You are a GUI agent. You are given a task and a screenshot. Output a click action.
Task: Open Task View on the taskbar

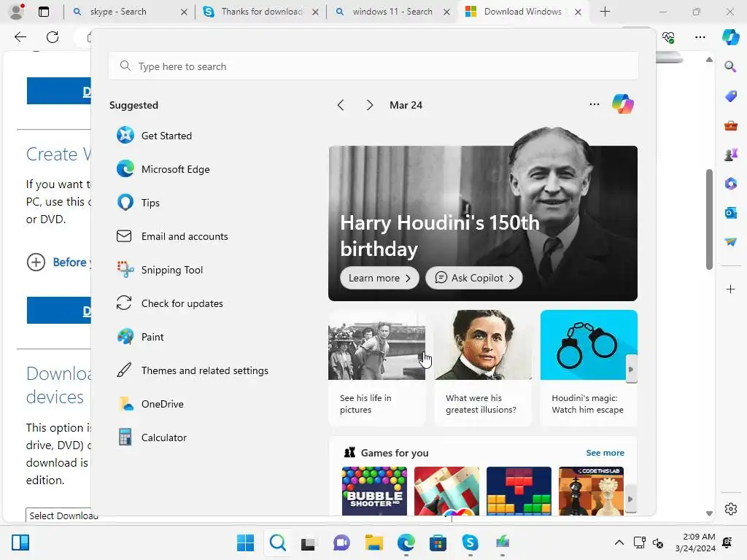[x=309, y=542]
